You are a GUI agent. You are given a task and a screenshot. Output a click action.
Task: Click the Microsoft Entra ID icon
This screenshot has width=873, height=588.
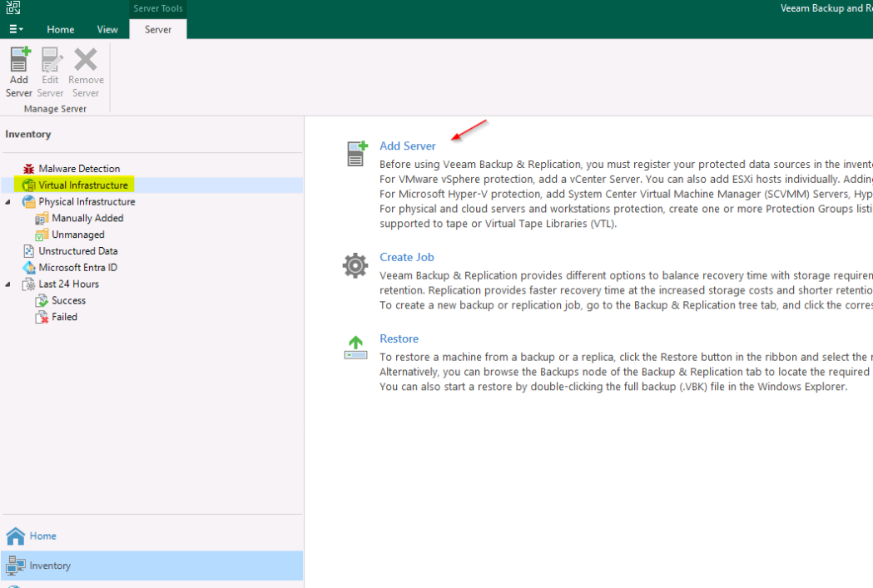(29, 268)
